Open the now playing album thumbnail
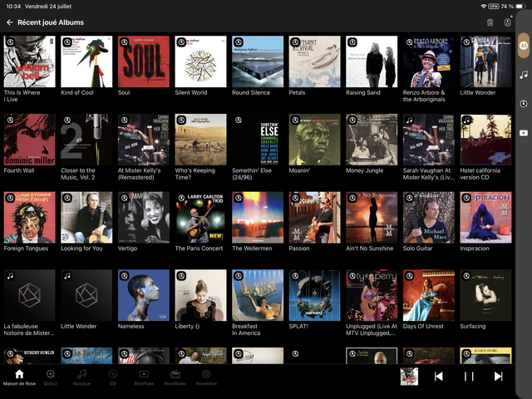 coord(409,377)
